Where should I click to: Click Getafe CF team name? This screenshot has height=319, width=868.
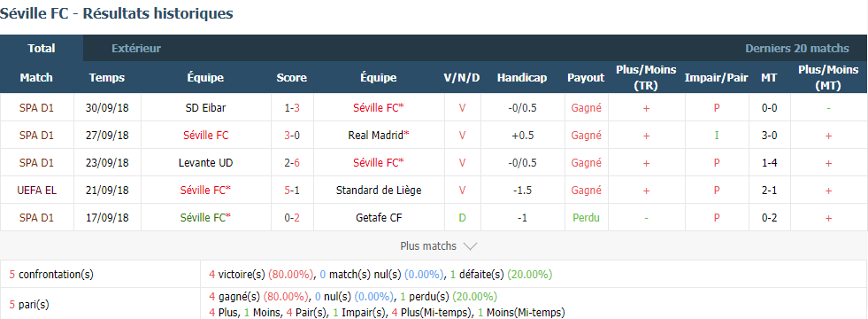[379, 218]
